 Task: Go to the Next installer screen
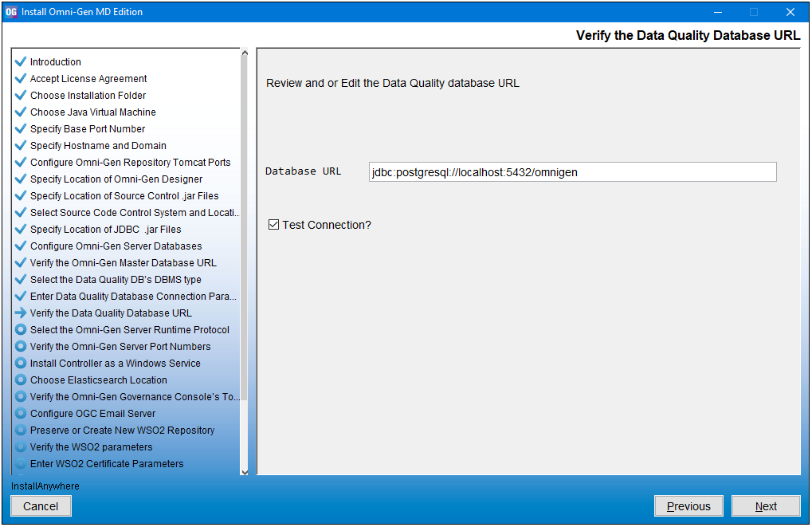pyautogui.click(x=766, y=506)
